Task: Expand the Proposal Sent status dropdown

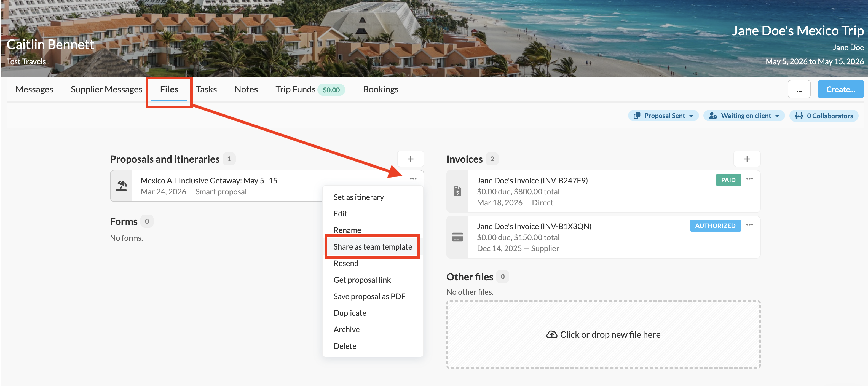Action: click(663, 116)
